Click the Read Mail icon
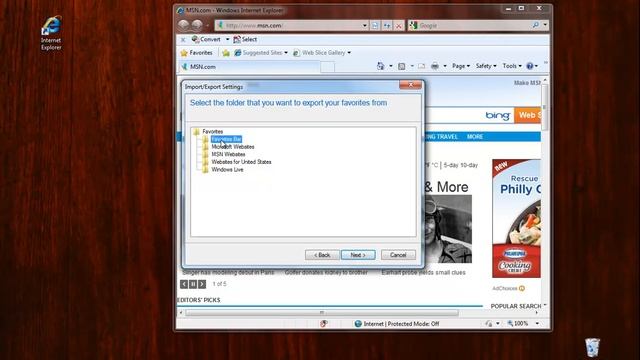This screenshot has width=640, height=360. coord(422,66)
